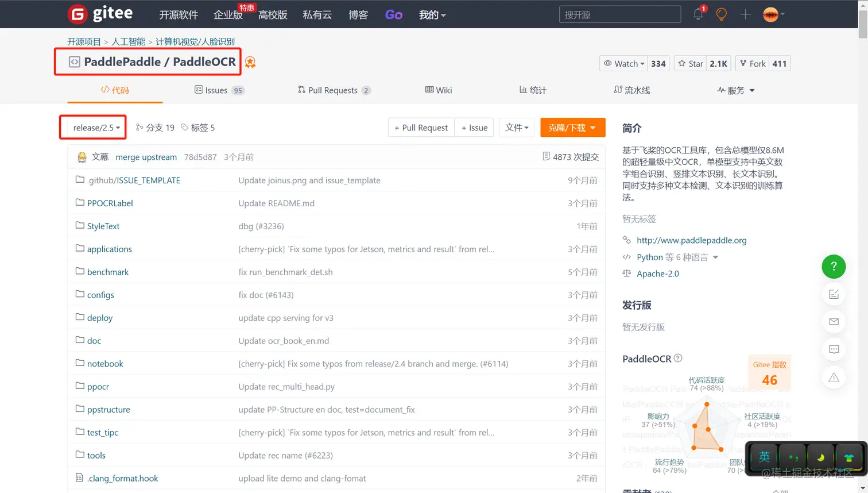
Task: Switch to the 统计 tab
Action: pyautogui.click(x=533, y=90)
